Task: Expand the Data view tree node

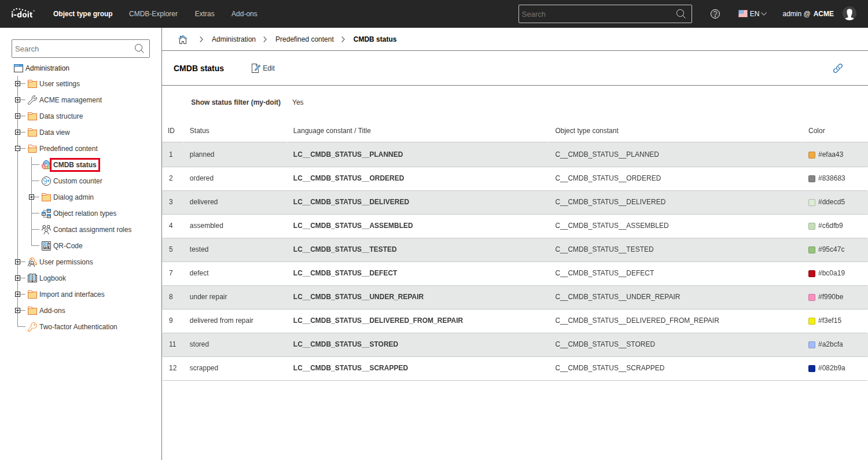Action: pos(17,133)
